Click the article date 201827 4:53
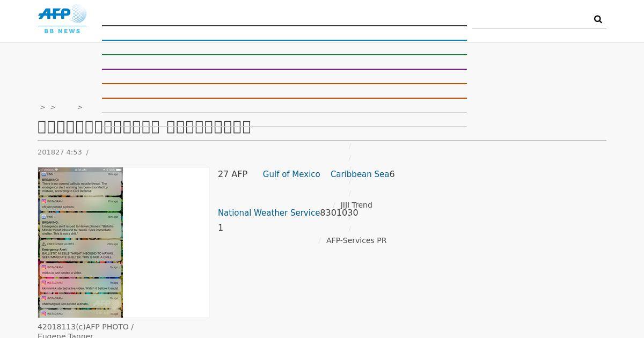Image resolution: width=644 pixels, height=338 pixels. pyautogui.click(x=60, y=152)
